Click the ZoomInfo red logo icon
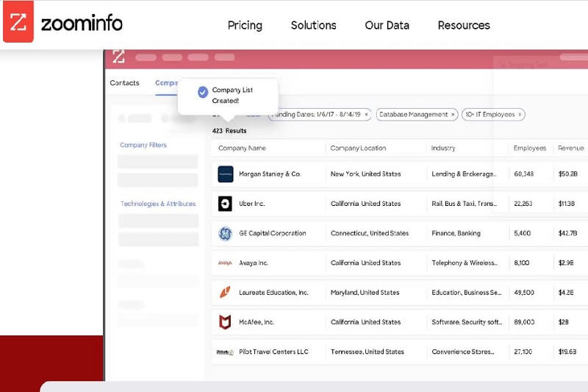Image resolution: width=588 pixels, height=392 pixels. (18, 21)
